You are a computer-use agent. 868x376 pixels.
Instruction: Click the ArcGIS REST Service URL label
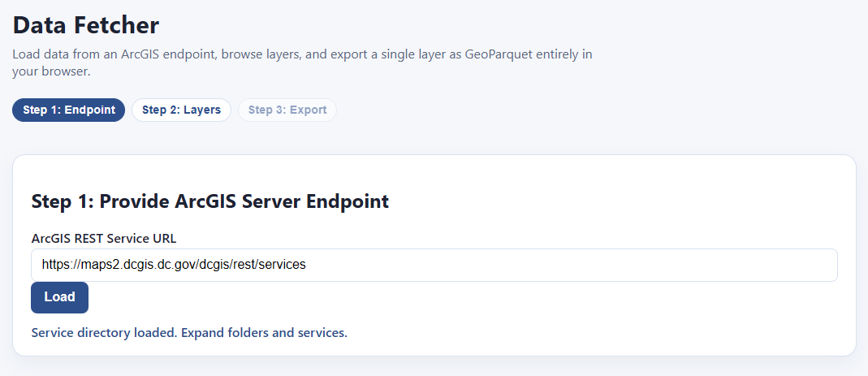pyautogui.click(x=104, y=239)
